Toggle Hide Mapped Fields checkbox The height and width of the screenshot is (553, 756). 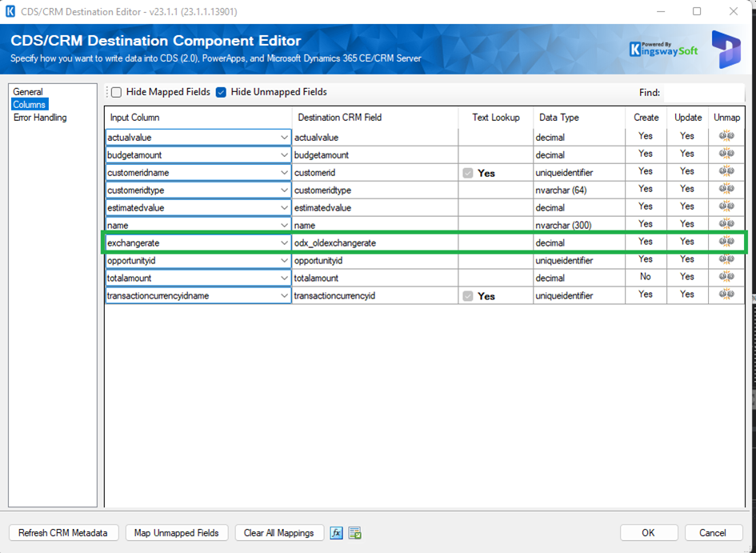point(116,92)
